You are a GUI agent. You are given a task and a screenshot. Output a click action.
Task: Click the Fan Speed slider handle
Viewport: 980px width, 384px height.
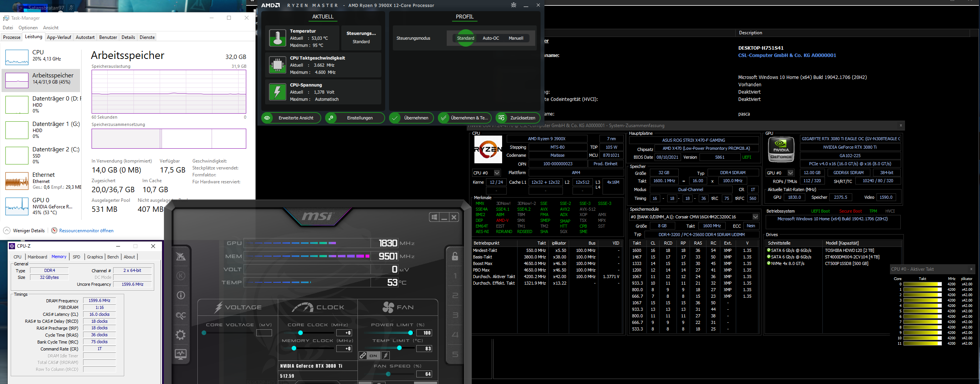388,374
